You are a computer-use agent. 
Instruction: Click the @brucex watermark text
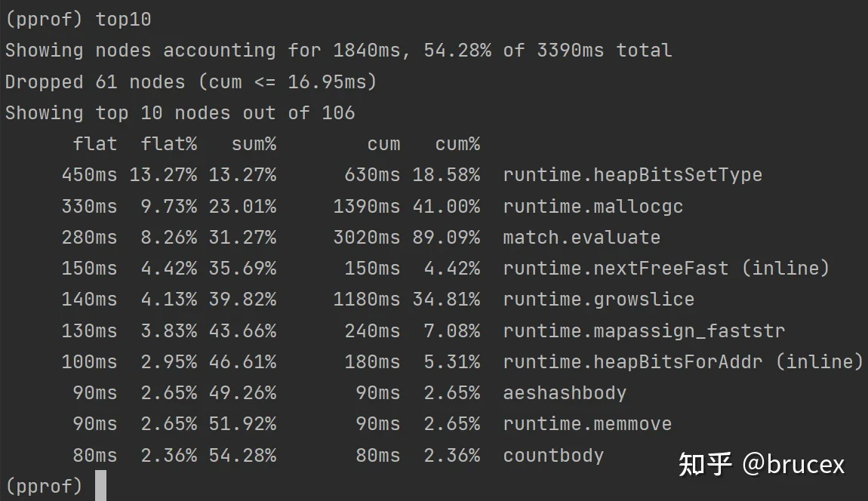(x=793, y=463)
